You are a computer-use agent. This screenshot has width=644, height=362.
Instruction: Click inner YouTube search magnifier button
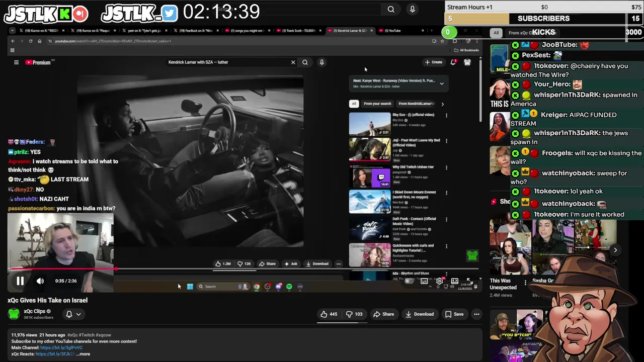point(305,62)
